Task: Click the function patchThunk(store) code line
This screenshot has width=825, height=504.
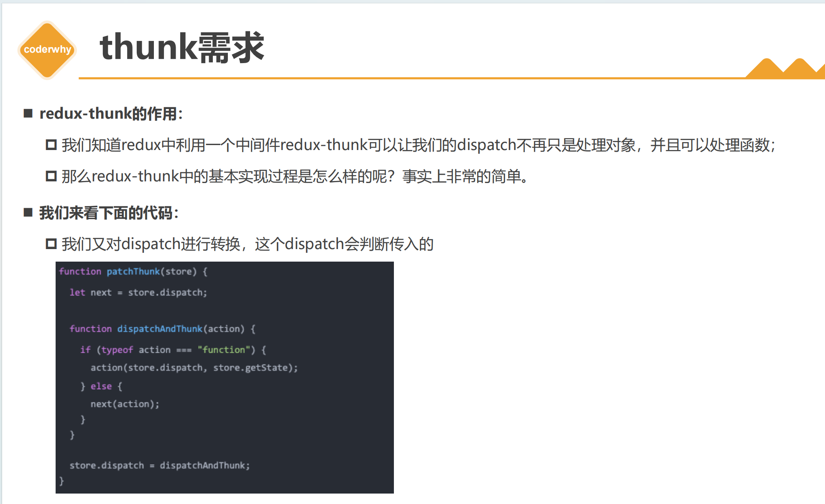Action: pos(133,272)
